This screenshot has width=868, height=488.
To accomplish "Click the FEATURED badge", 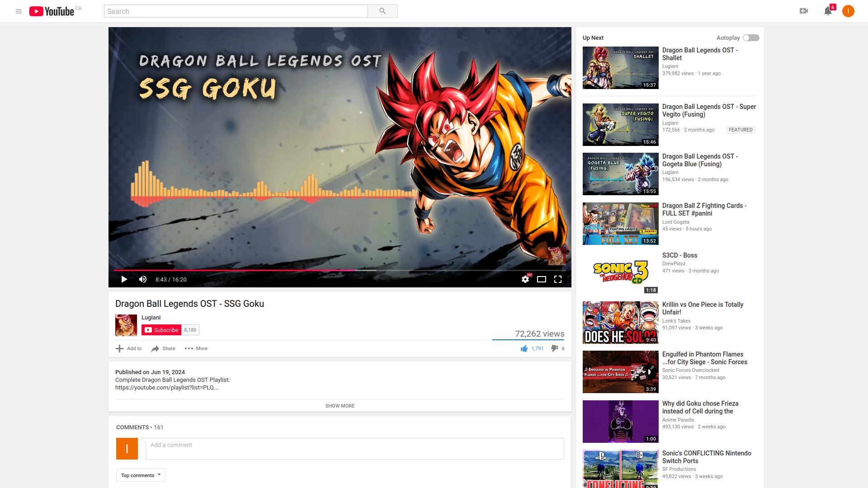I will coord(741,130).
